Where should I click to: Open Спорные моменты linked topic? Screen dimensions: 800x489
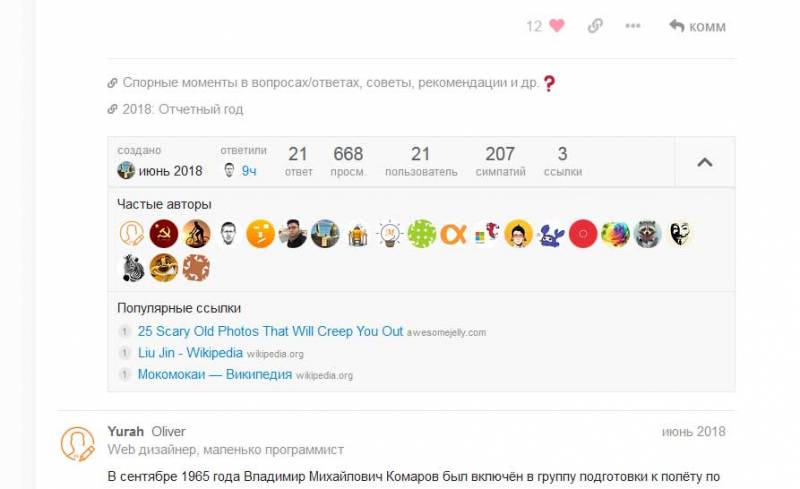(x=331, y=83)
